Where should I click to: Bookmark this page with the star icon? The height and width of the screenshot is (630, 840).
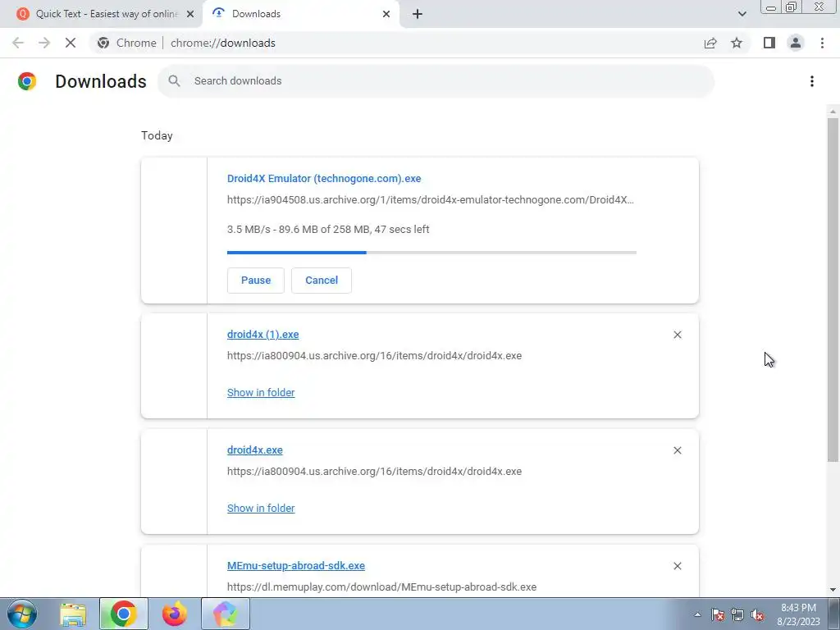pyautogui.click(x=737, y=43)
